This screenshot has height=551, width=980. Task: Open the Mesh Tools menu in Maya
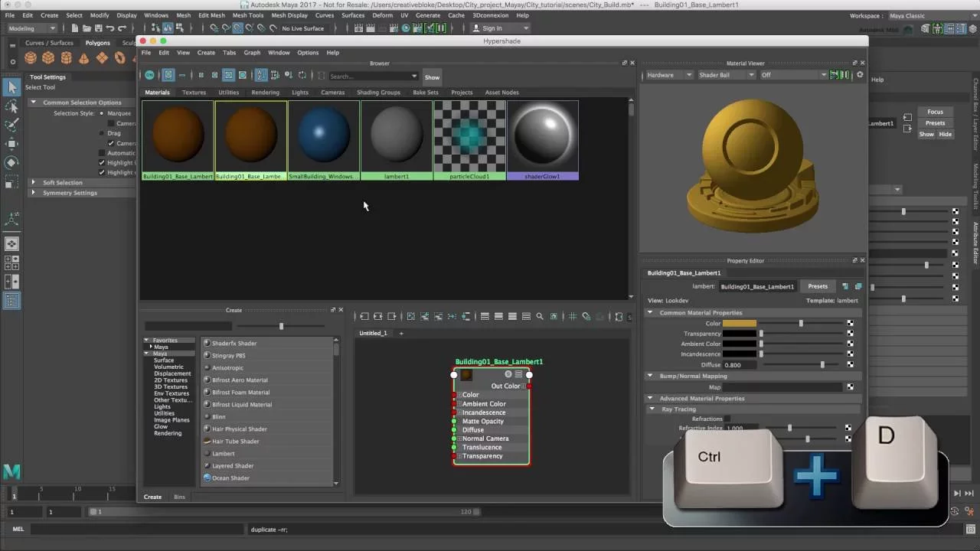[x=247, y=15]
